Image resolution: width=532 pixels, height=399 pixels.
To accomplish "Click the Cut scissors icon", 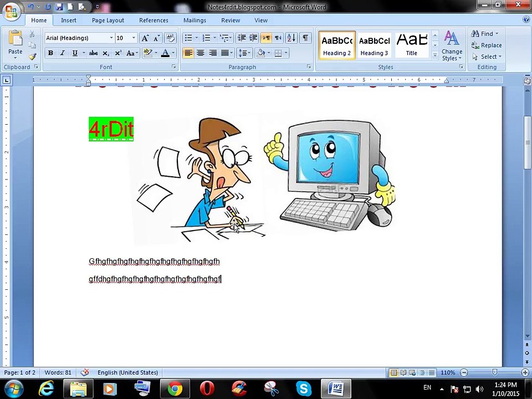I will tap(32, 34).
